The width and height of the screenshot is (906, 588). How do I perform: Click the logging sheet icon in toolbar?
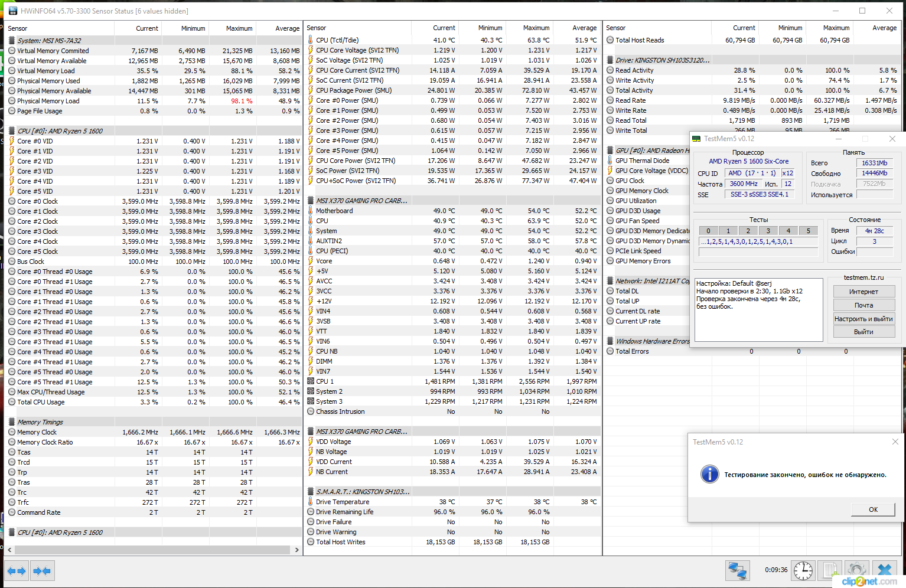click(830, 570)
